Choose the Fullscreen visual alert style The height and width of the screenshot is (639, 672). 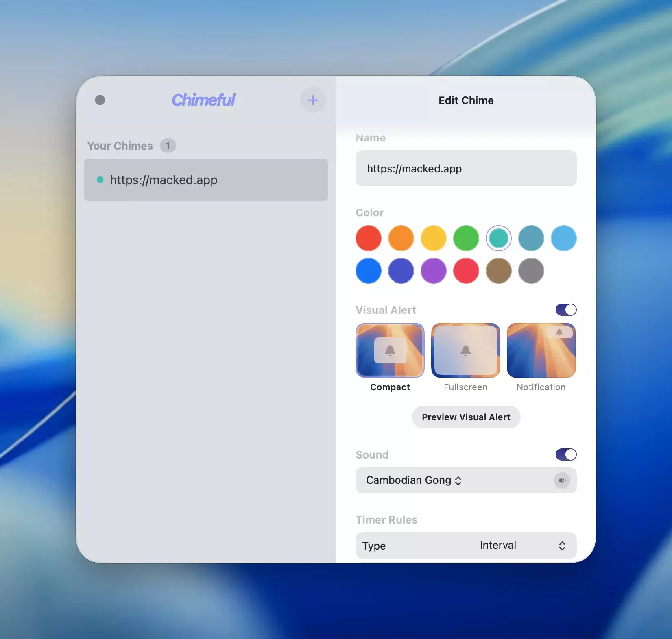(465, 350)
